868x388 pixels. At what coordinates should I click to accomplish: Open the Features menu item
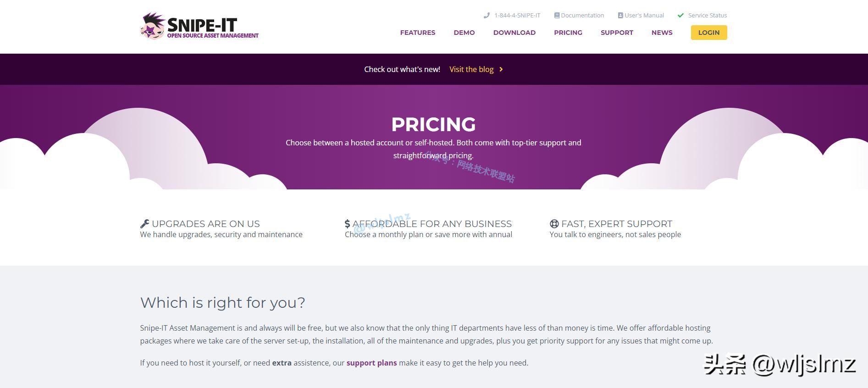[418, 33]
